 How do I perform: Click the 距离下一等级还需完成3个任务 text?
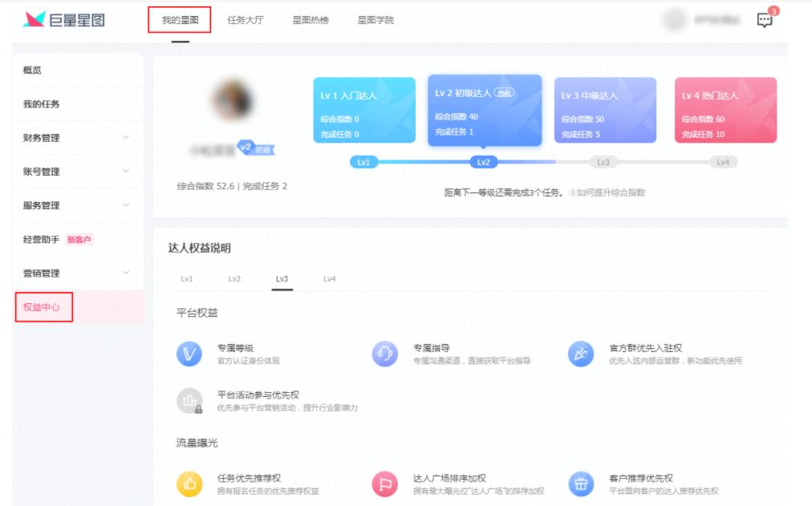[x=503, y=192]
